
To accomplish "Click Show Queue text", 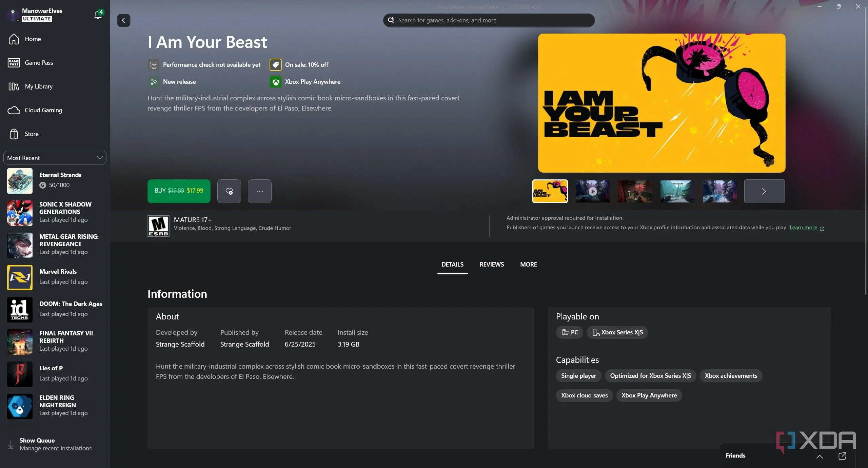I will click(37, 441).
